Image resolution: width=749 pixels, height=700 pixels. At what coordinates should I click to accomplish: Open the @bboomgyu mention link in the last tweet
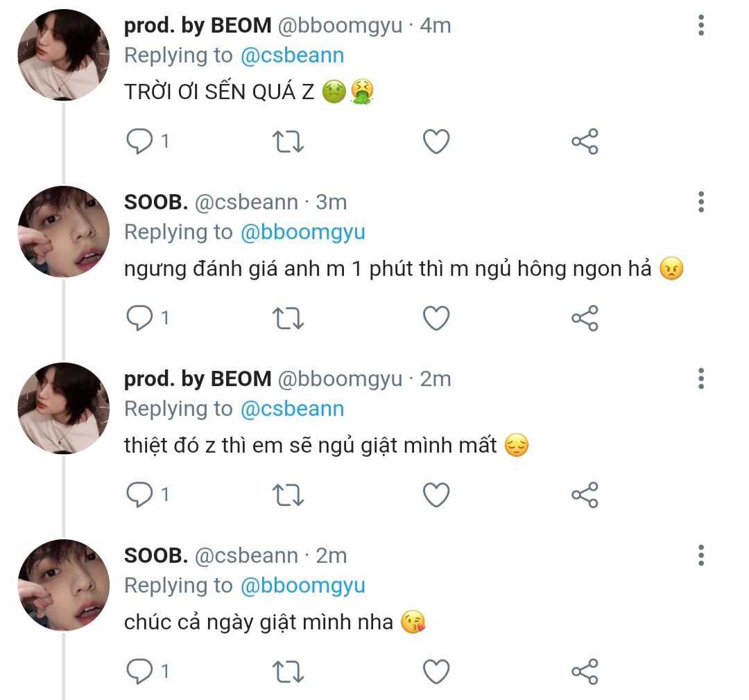(x=302, y=586)
